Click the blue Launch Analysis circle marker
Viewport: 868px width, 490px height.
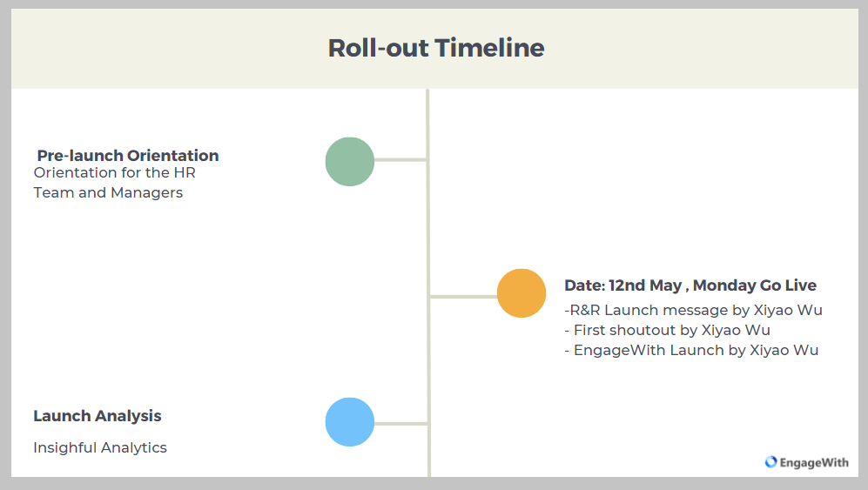(350, 422)
